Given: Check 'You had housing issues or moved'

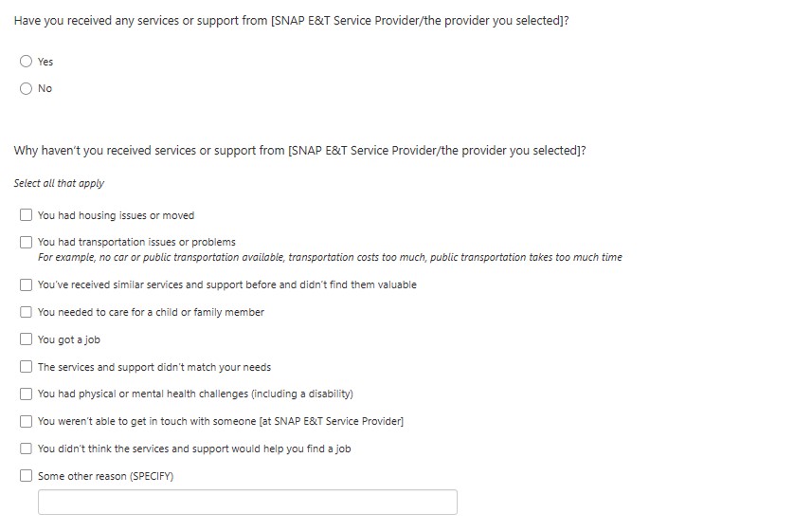Looking at the screenshot, I should pos(27,215).
